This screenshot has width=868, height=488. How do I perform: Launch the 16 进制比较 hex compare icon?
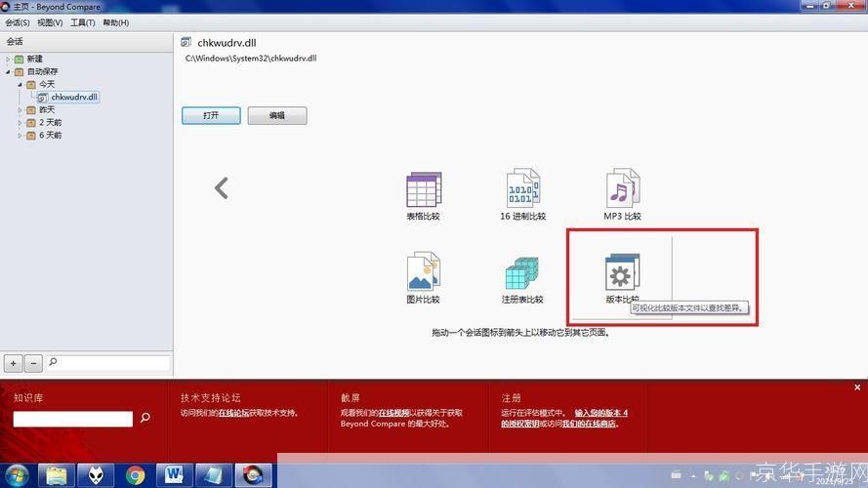[523, 188]
